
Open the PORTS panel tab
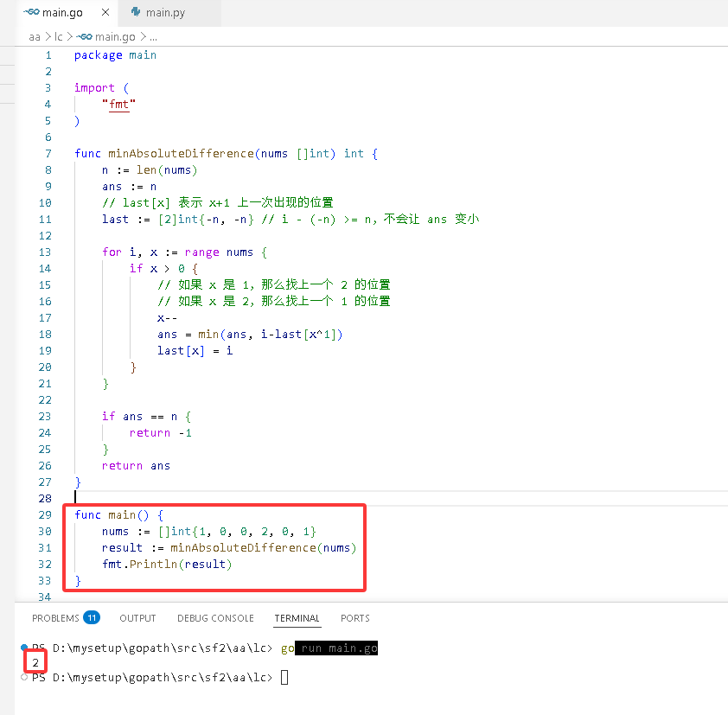[x=355, y=618]
